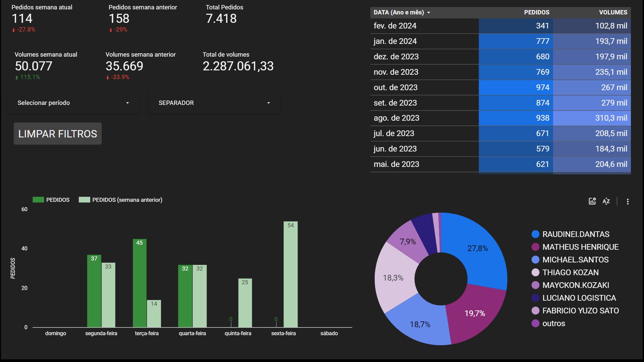Click Volumes semana atual value 50.077
The width and height of the screenshot is (644, 362).
[34, 66]
